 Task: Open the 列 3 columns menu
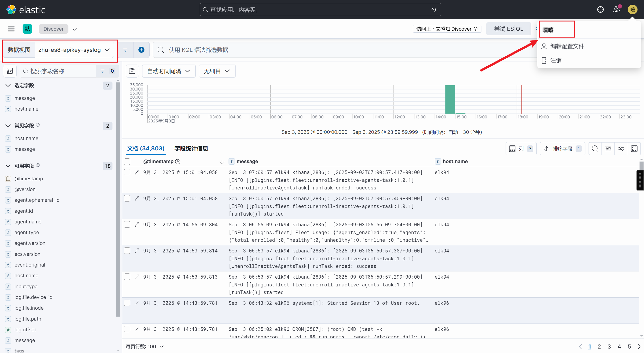pos(521,149)
